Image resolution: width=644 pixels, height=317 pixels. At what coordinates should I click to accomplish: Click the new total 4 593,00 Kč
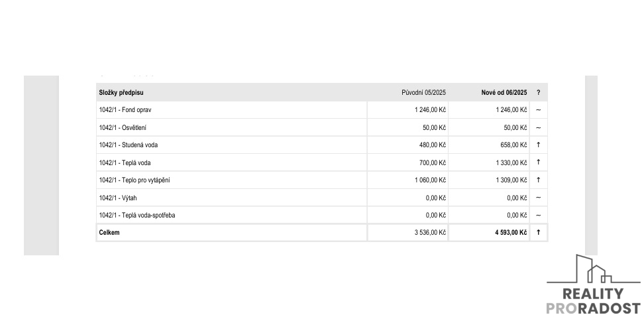coord(510,233)
